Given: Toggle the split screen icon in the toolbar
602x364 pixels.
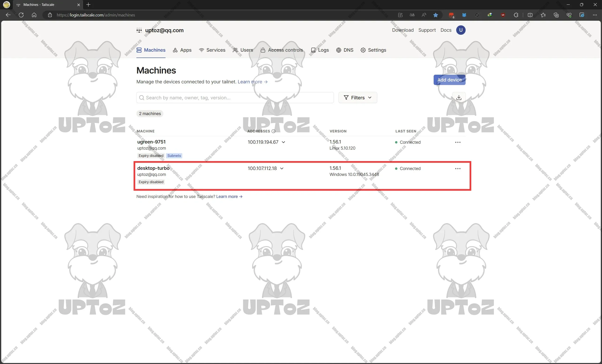Looking at the screenshot, I should (530, 15).
